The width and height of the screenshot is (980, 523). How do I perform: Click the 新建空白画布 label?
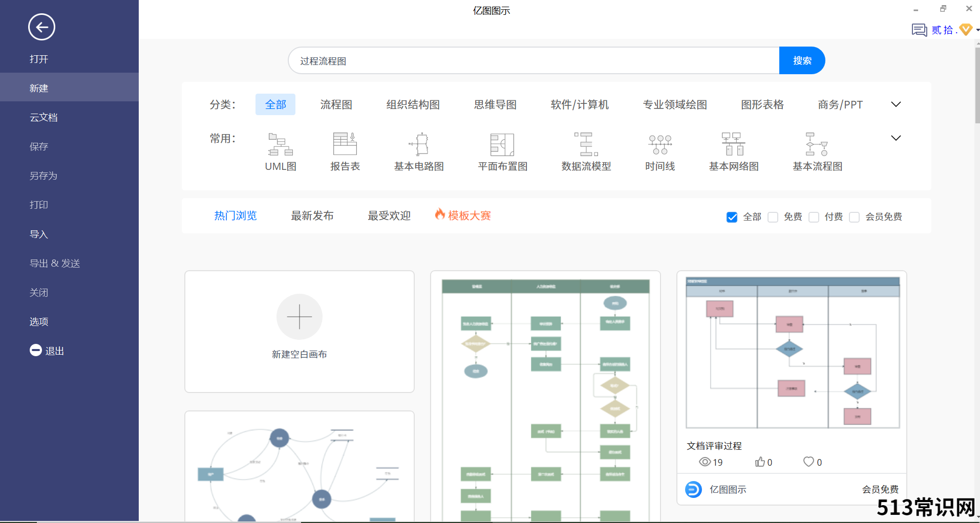pos(300,354)
